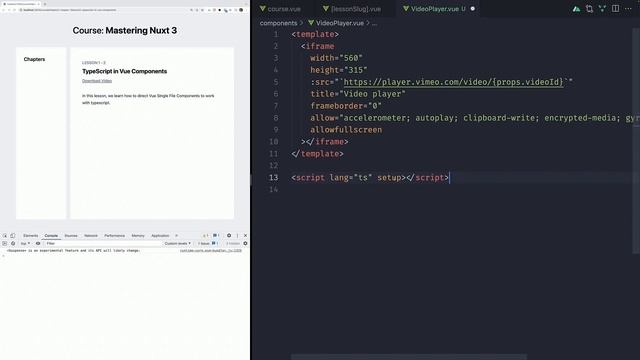The image size is (640, 360).
Task: Click the 1 Issue counter in console toolbar
Action: [x=208, y=243]
